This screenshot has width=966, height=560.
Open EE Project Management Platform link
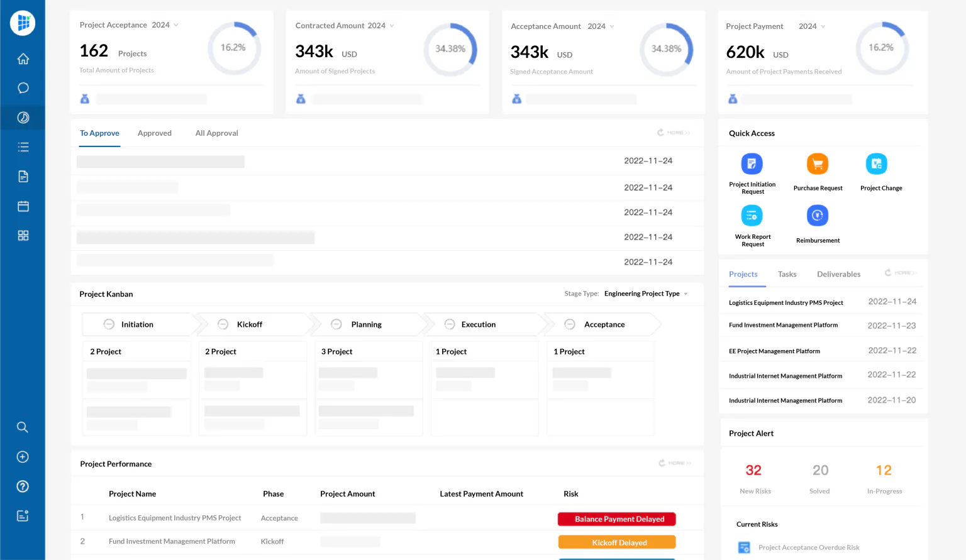coord(774,351)
